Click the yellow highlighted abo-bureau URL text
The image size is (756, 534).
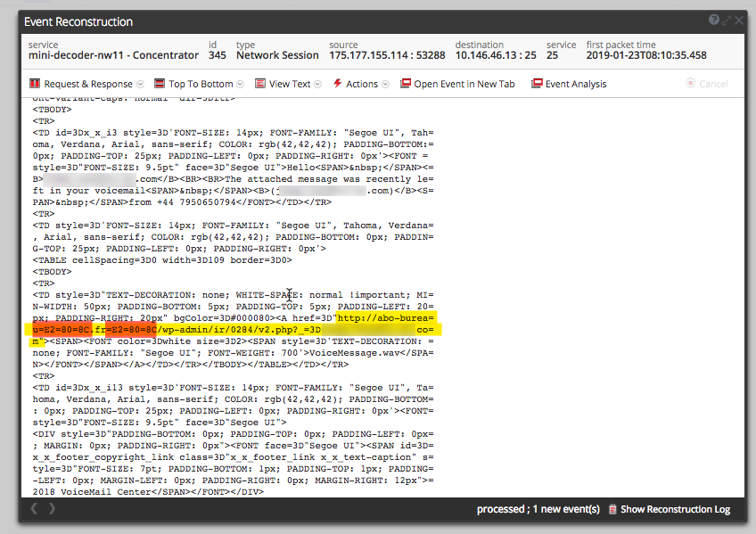[385, 316]
